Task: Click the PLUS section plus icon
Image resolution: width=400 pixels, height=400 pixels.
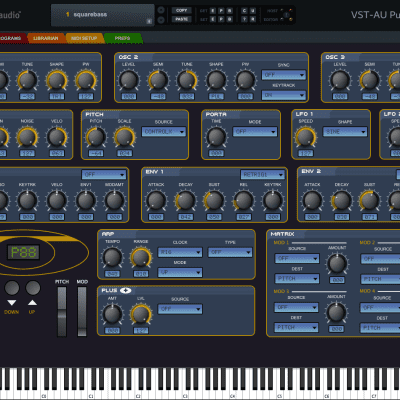Action: (125, 291)
